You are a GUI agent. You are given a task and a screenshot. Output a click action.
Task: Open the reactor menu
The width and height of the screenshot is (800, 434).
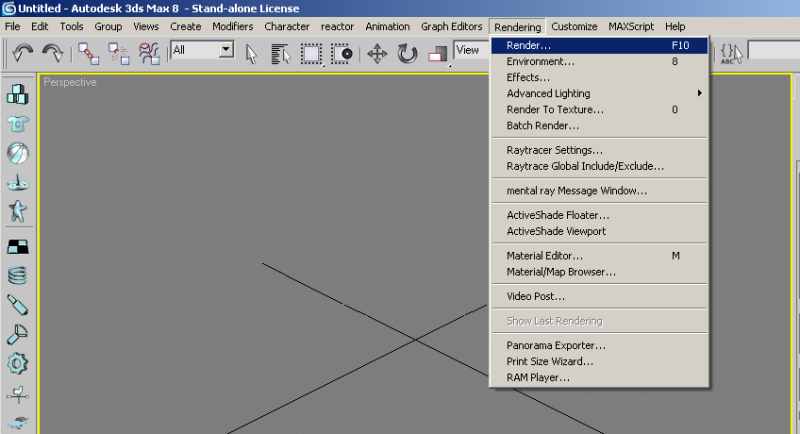click(x=337, y=27)
